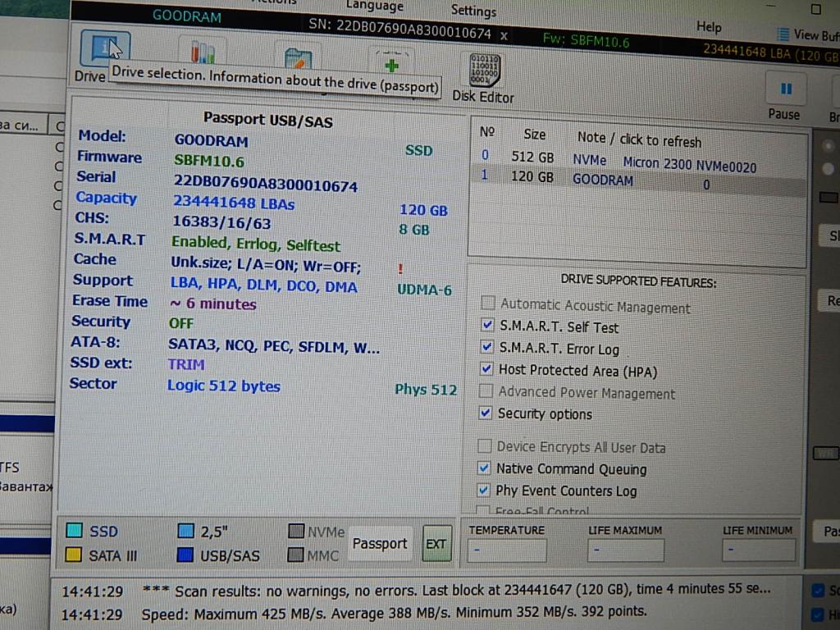Click the green EXT button
The image size is (840, 630).
[x=436, y=544]
